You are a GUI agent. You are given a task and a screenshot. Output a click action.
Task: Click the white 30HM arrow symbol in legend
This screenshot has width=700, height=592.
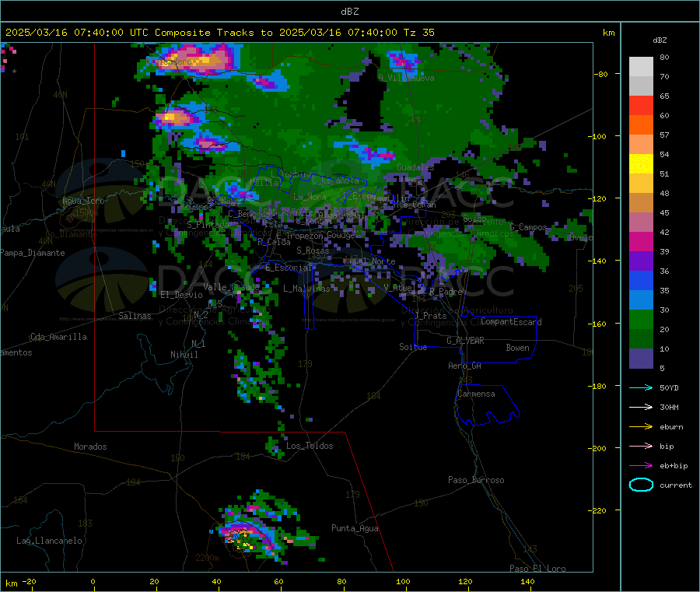coord(641,407)
